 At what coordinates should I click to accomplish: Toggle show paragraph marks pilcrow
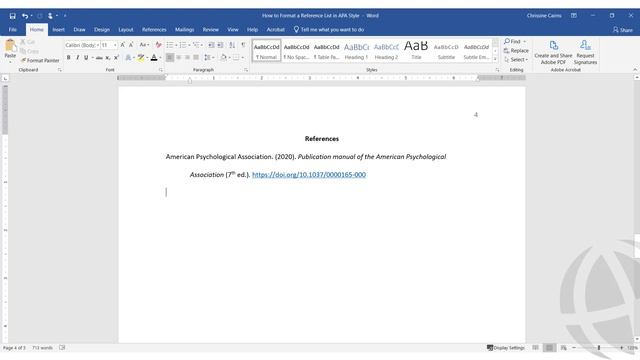click(x=243, y=45)
